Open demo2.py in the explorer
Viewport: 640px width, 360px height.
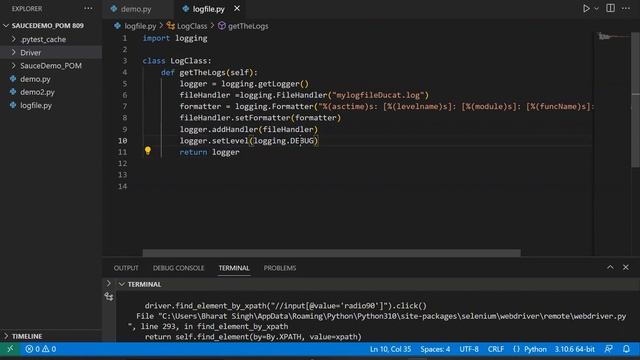click(37, 92)
